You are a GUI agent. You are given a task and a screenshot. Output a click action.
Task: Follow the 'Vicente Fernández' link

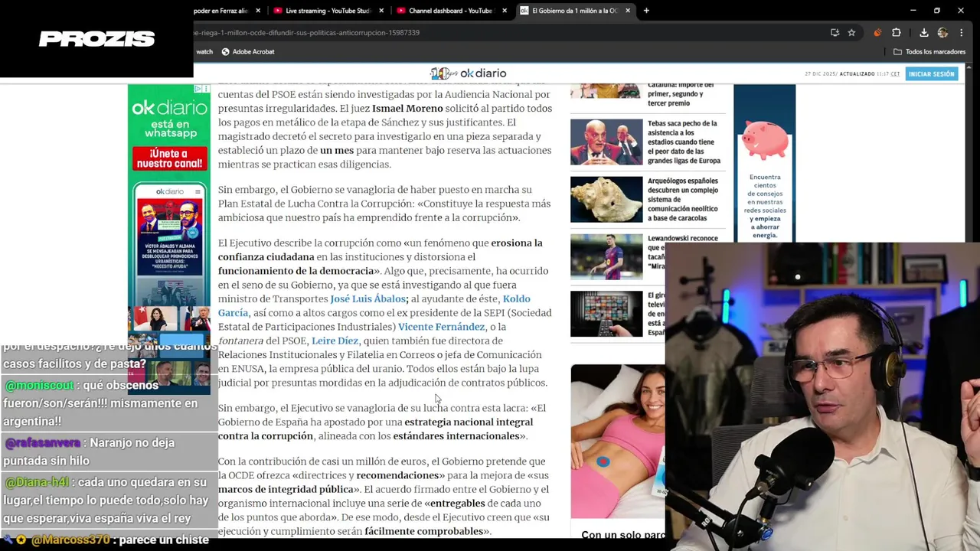(441, 327)
